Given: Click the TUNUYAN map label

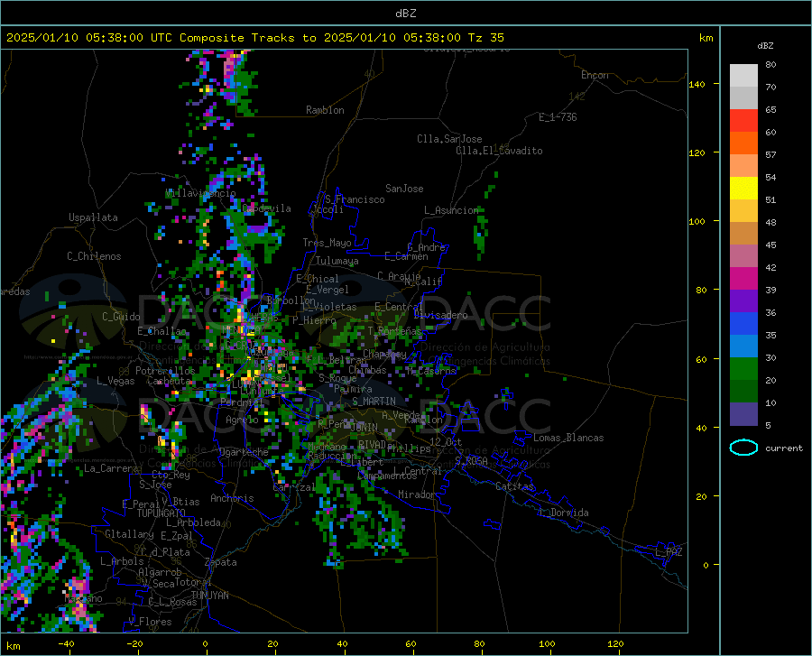Looking at the screenshot, I should click(x=209, y=596).
